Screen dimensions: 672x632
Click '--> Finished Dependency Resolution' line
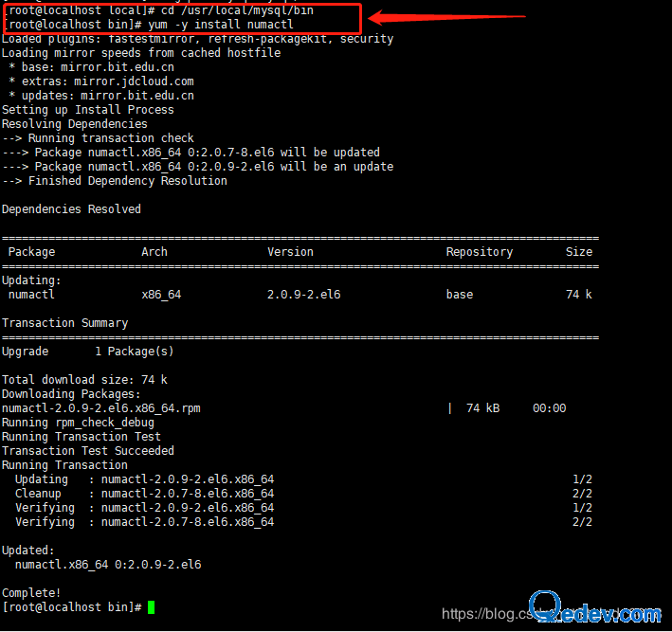pos(115,181)
